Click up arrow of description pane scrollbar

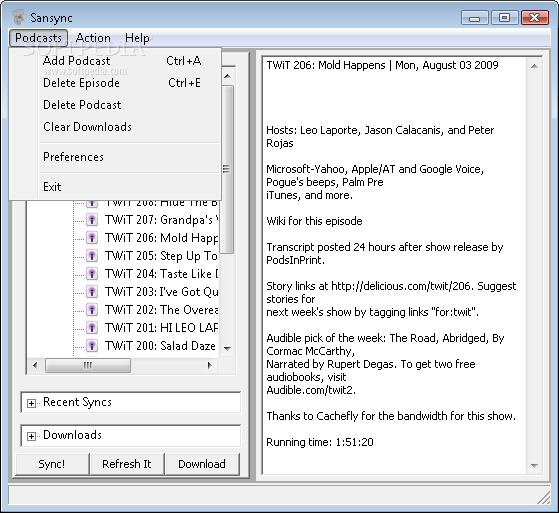pos(534,66)
